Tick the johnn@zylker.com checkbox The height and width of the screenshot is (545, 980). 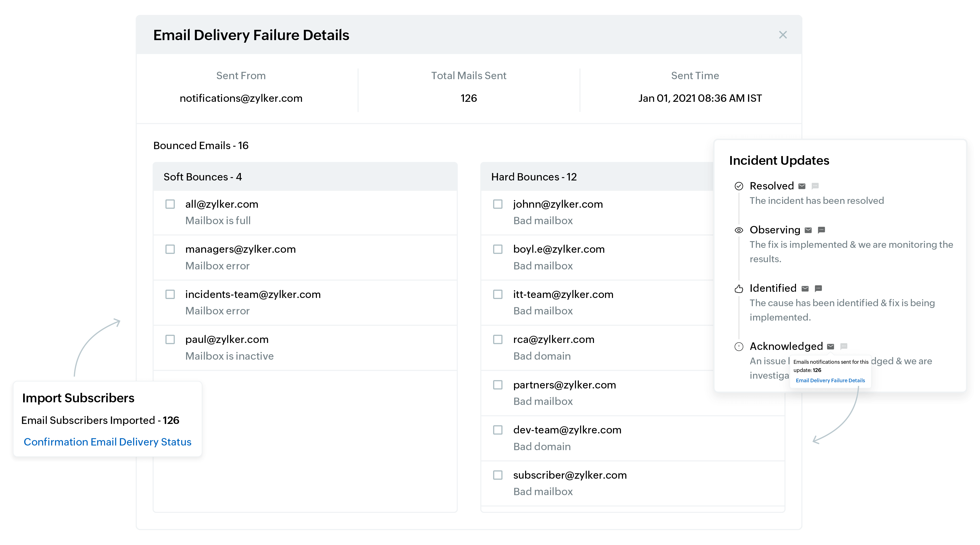498,204
